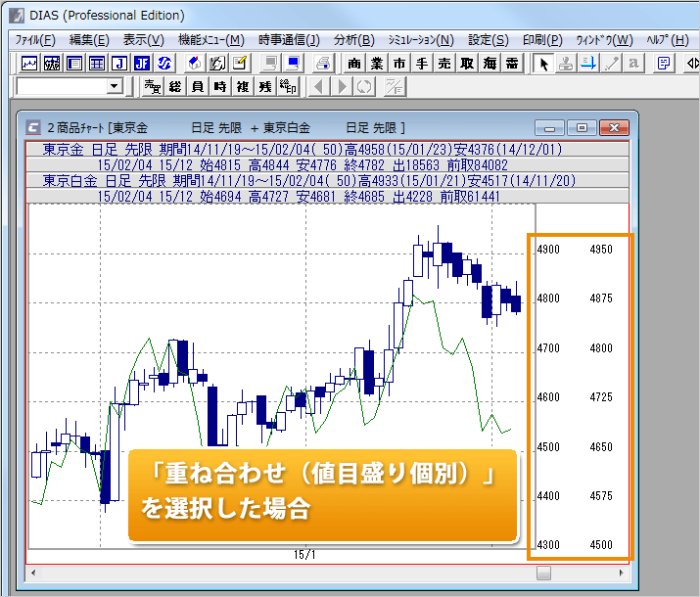700x597 pixels.
Task: Click the printer icon in toolbar
Action: (x=323, y=64)
